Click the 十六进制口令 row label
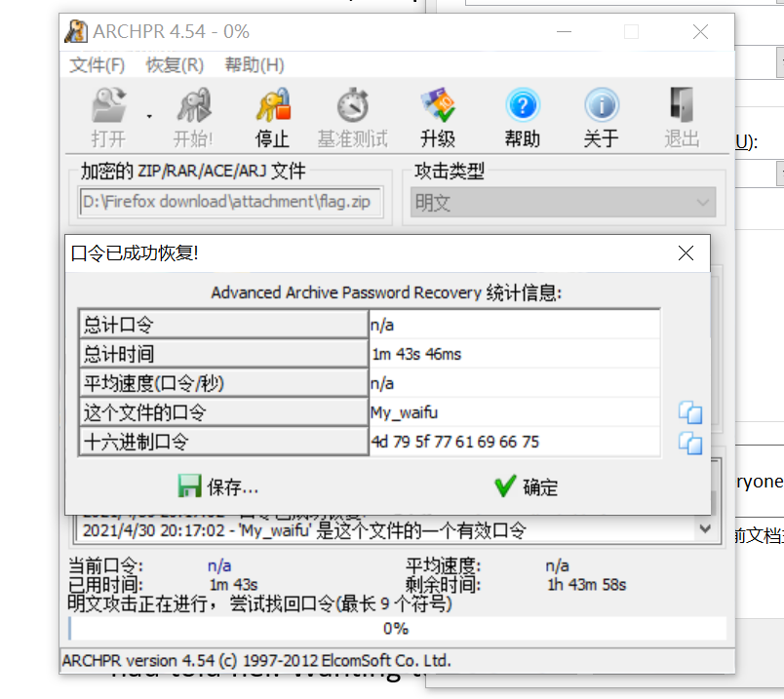Viewport: 784px width, 699px height. point(223,442)
